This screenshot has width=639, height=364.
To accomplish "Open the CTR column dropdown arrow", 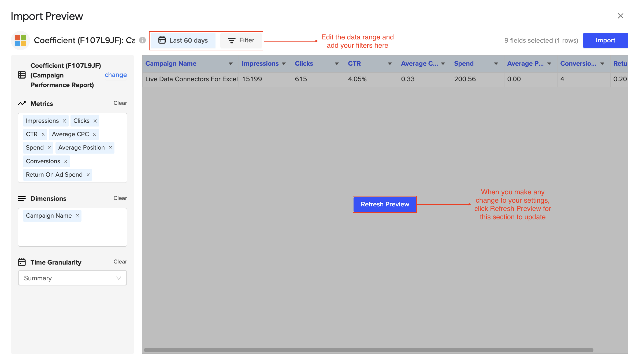I will click(390, 64).
